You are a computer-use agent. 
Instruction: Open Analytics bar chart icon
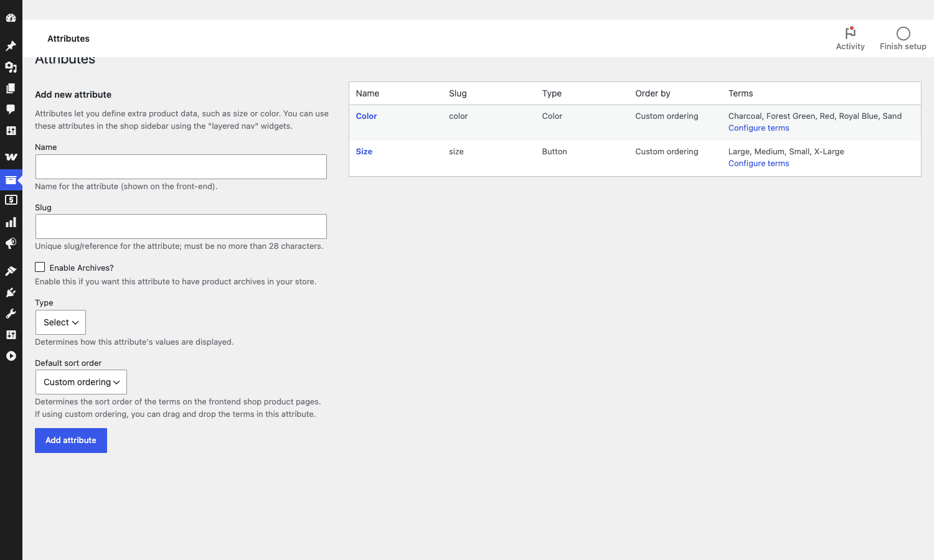coord(11,222)
